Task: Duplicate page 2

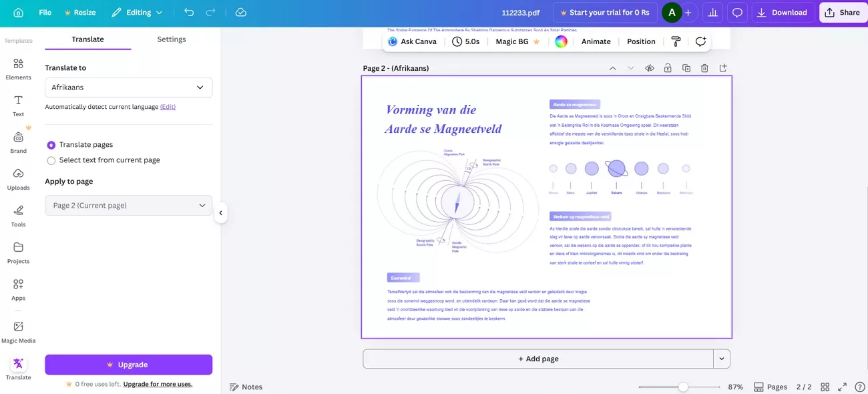Action: click(x=686, y=67)
